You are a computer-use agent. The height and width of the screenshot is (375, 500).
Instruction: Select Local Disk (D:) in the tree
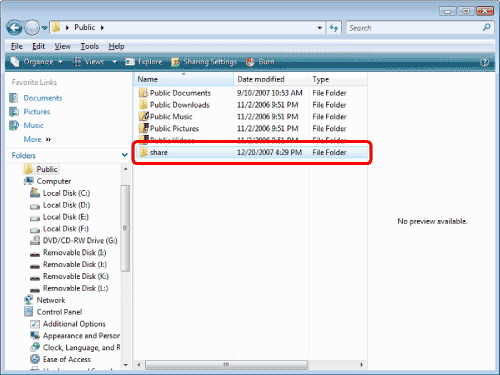pyautogui.click(x=67, y=205)
